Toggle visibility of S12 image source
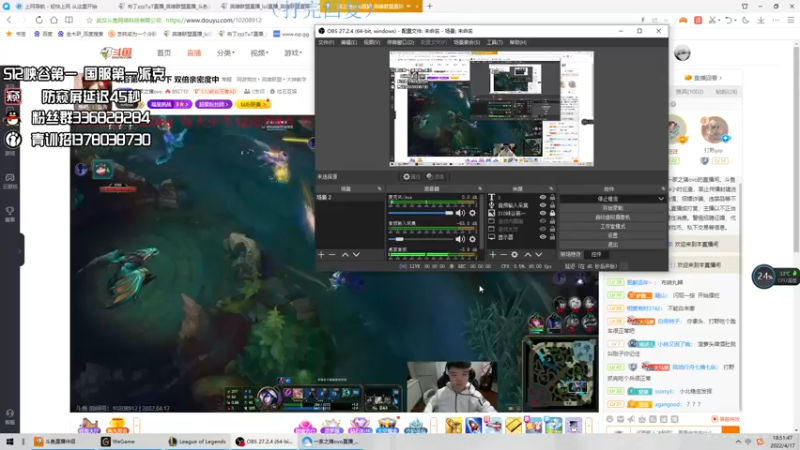 pyautogui.click(x=543, y=213)
